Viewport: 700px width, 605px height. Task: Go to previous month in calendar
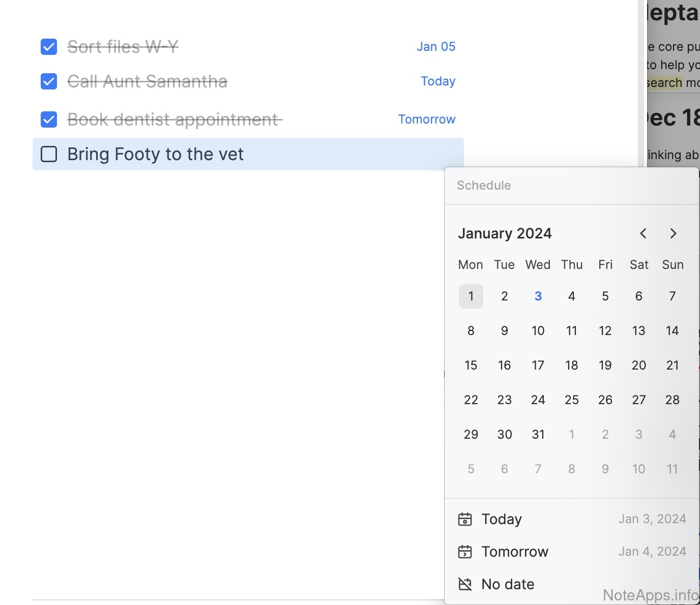coord(643,233)
